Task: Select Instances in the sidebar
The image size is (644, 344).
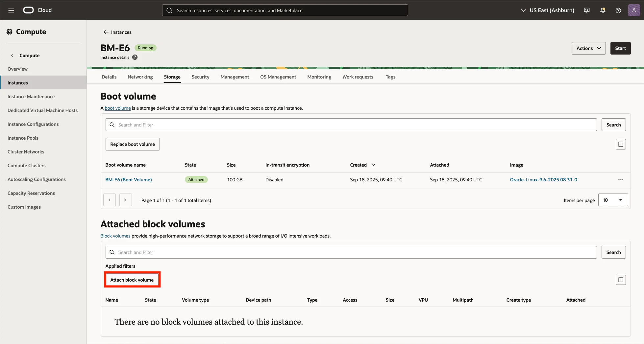Action: point(43,83)
